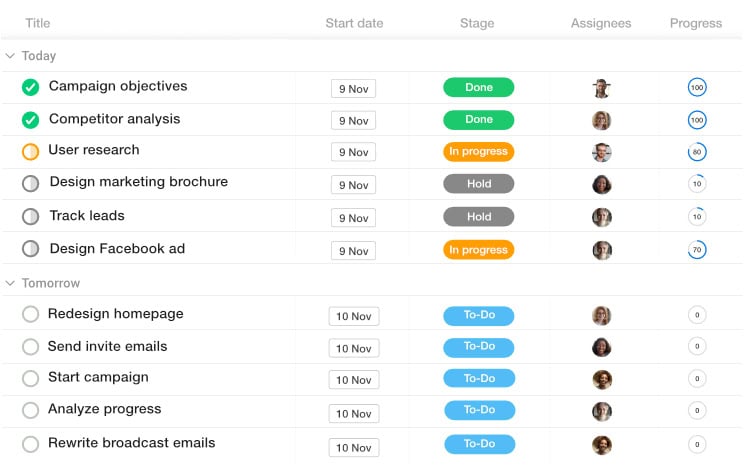
Task: Uncheck the completed Campaign objectives task
Action: click(x=31, y=88)
